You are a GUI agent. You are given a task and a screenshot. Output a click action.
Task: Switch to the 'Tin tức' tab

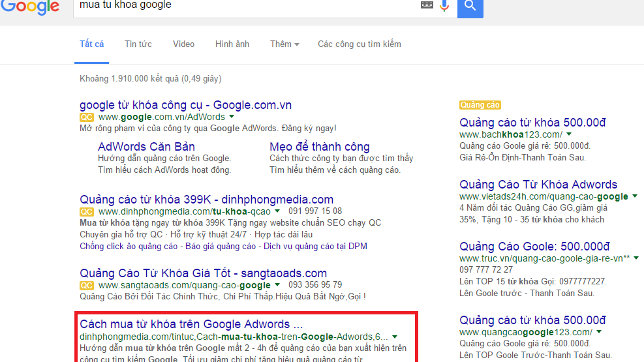point(138,44)
